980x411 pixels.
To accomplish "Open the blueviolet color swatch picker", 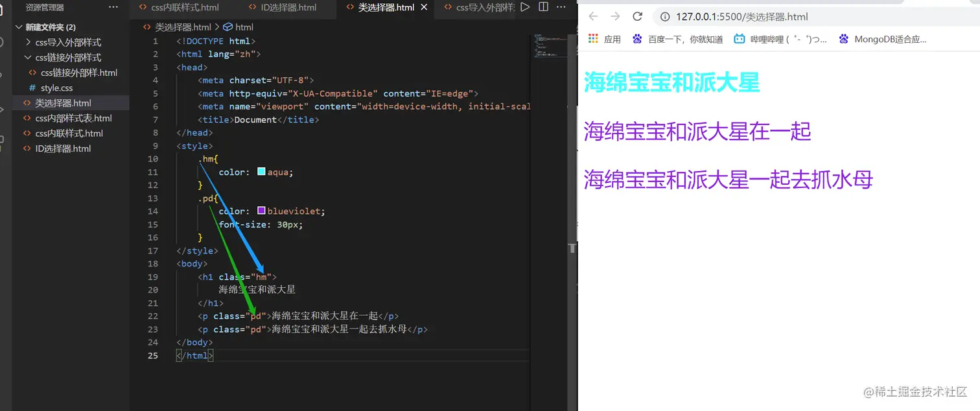I will 261,211.
